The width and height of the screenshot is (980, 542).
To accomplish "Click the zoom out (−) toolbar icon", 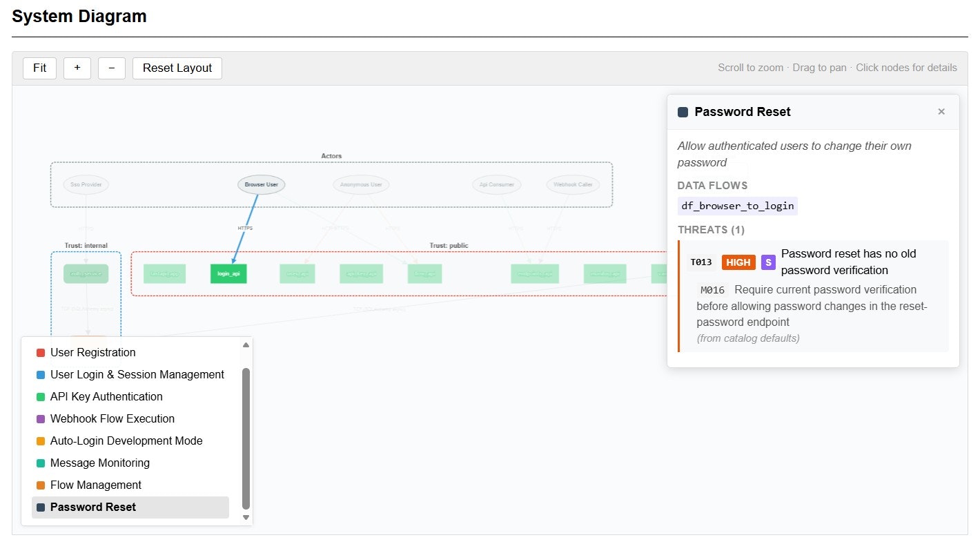I will [x=111, y=68].
